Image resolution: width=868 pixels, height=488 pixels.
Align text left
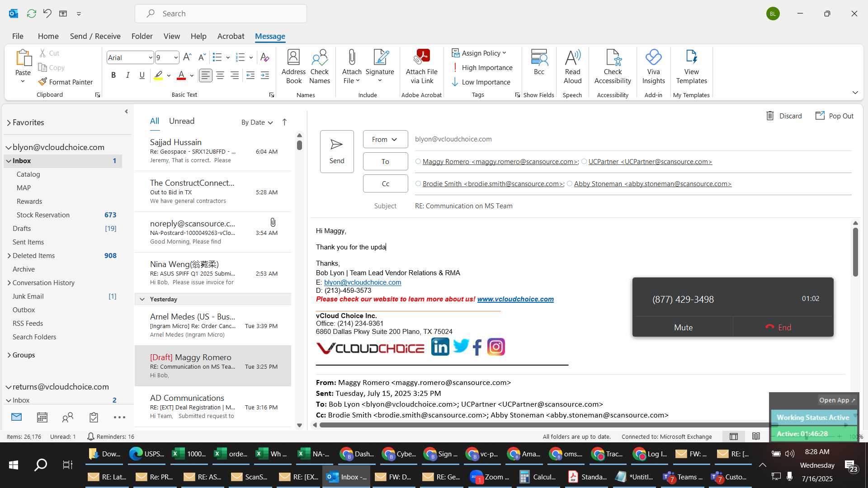coord(206,75)
